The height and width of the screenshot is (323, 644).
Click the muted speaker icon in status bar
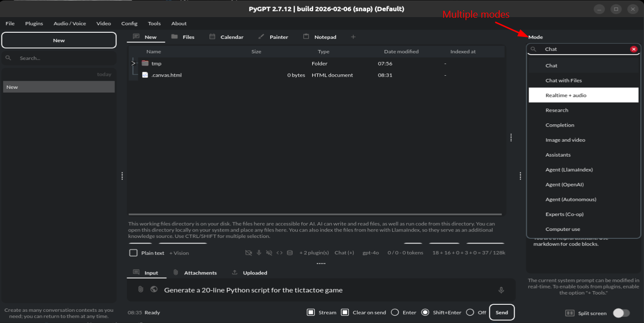tap(269, 253)
